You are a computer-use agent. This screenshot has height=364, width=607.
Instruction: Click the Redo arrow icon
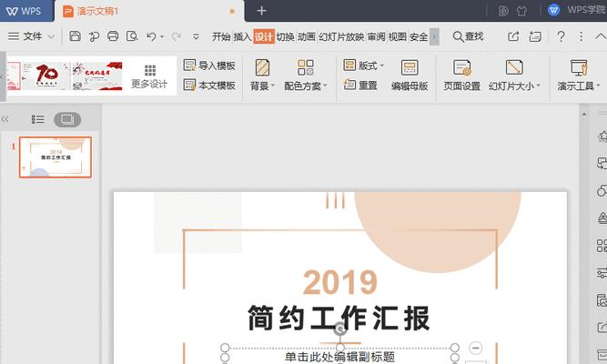(177, 36)
